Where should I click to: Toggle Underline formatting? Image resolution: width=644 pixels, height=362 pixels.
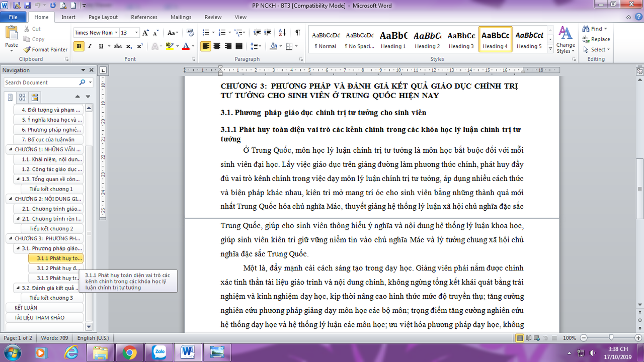(101, 46)
